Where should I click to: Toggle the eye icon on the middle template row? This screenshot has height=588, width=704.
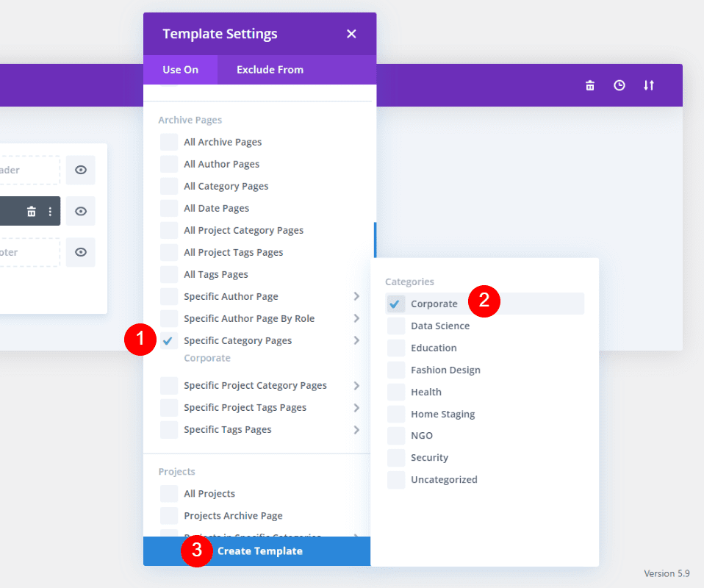[x=80, y=211]
